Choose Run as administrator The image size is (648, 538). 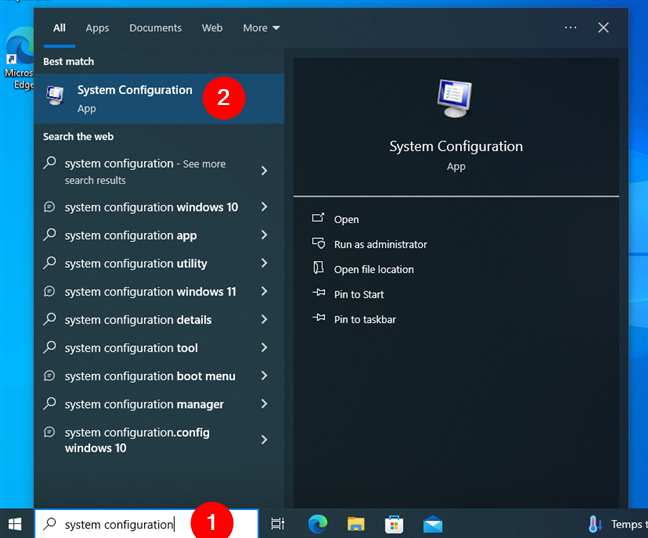click(x=380, y=245)
